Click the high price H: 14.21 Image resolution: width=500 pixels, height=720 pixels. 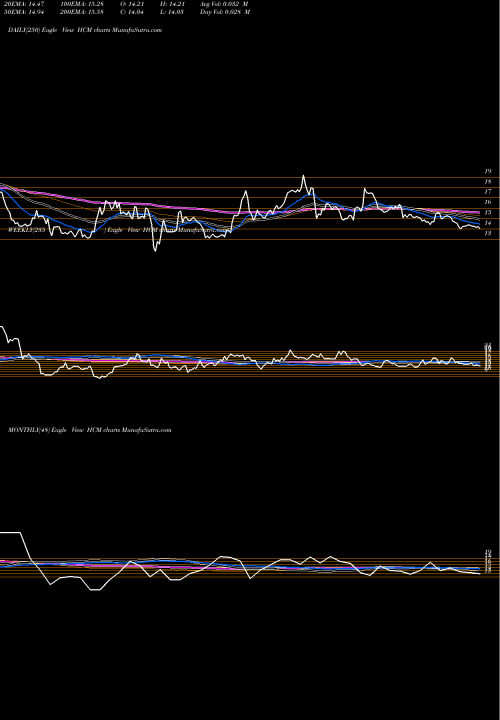(172, 4)
